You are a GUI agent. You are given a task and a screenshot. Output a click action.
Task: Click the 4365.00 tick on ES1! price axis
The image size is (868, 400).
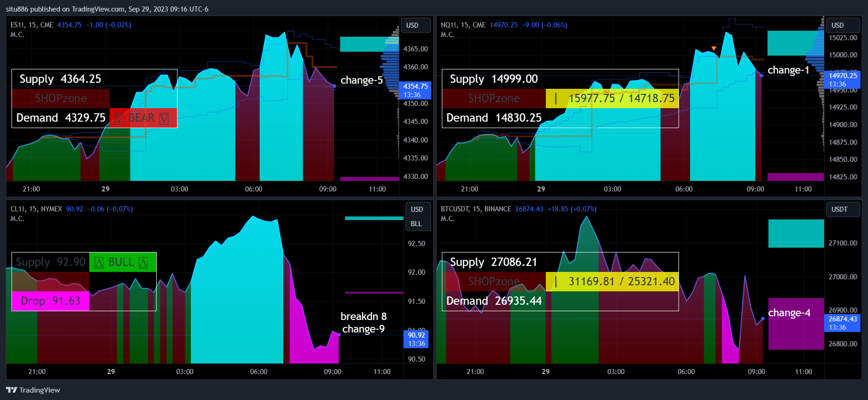coord(416,49)
